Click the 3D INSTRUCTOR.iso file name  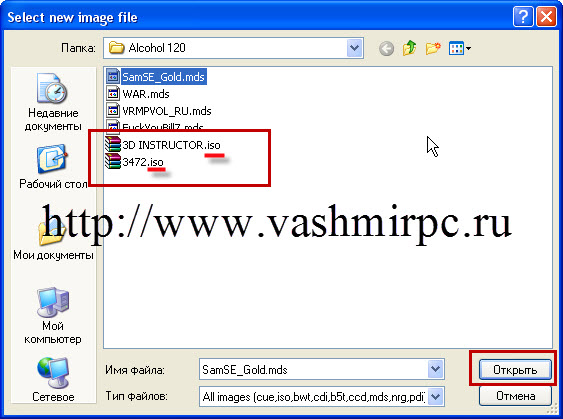point(171,145)
